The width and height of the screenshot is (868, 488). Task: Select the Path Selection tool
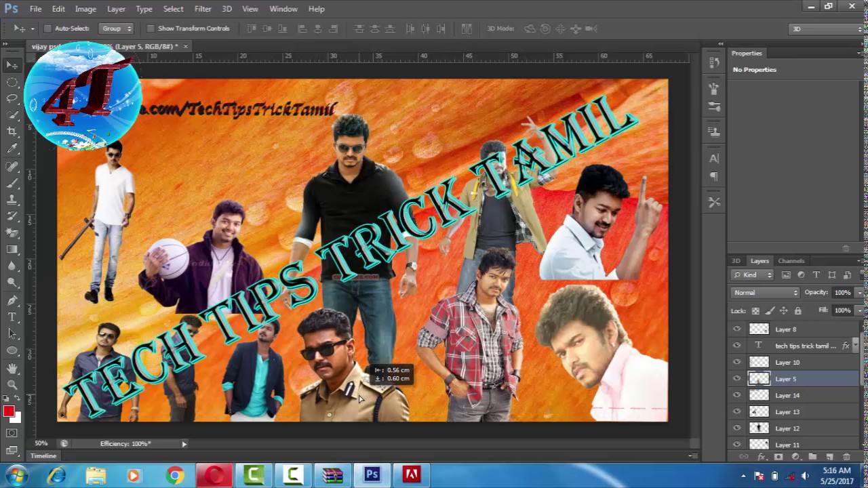click(12, 333)
